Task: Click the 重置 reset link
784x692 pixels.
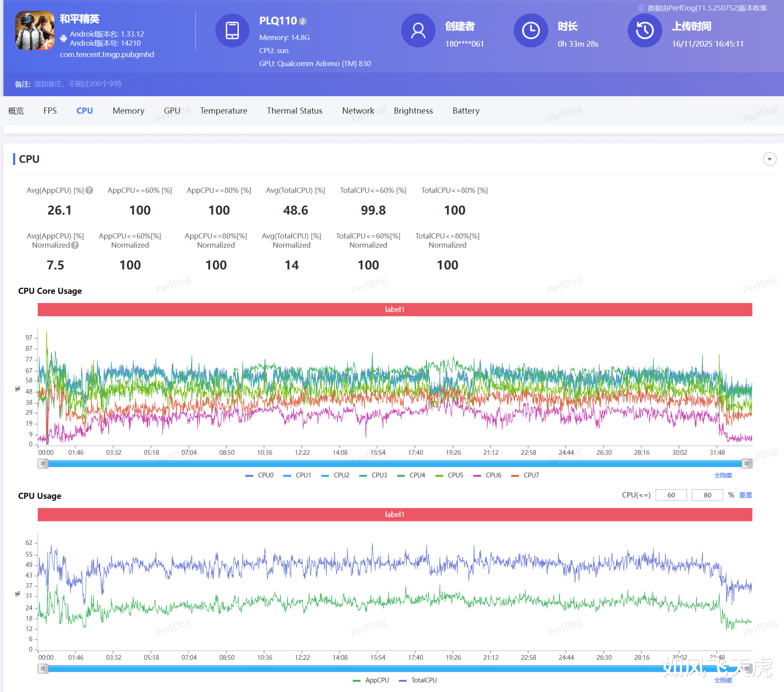Action: tap(745, 495)
